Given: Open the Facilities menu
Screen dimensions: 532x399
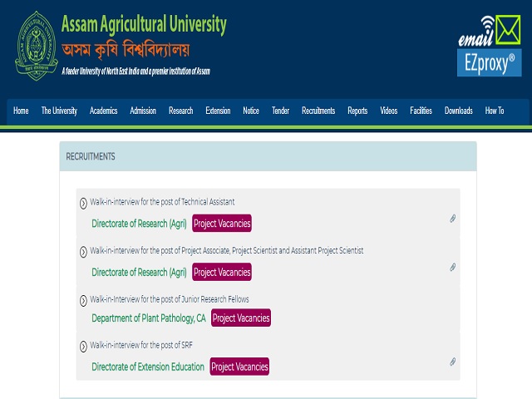Looking at the screenshot, I should point(421,111).
